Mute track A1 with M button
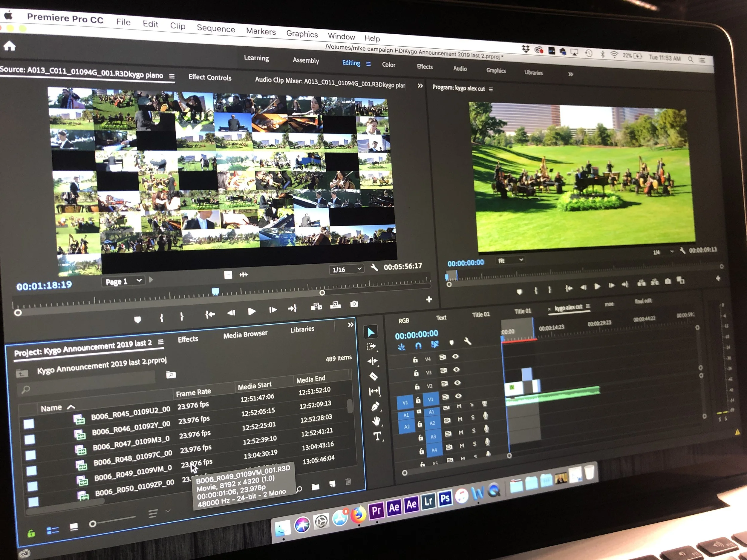This screenshot has width=747, height=560. pyautogui.click(x=459, y=406)
